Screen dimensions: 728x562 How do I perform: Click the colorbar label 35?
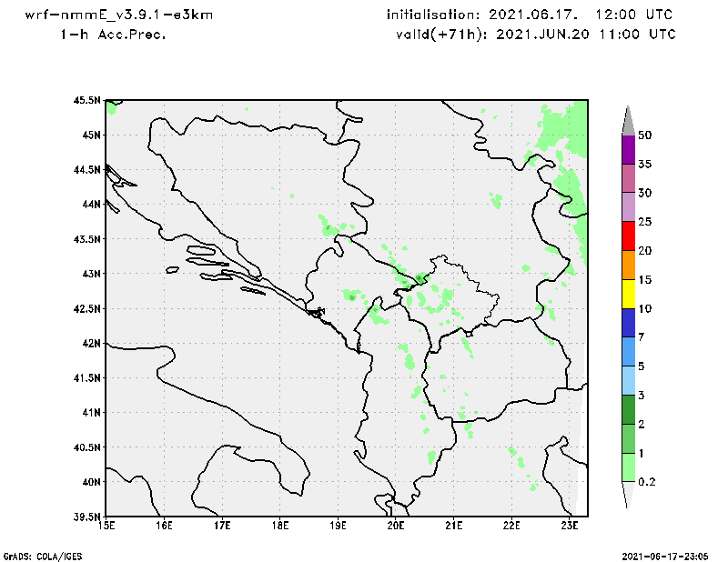click(x=645, y=164)
